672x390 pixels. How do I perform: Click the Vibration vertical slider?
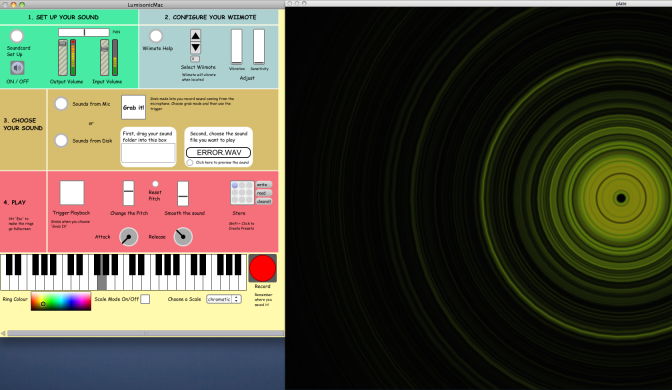pos(237,47)
